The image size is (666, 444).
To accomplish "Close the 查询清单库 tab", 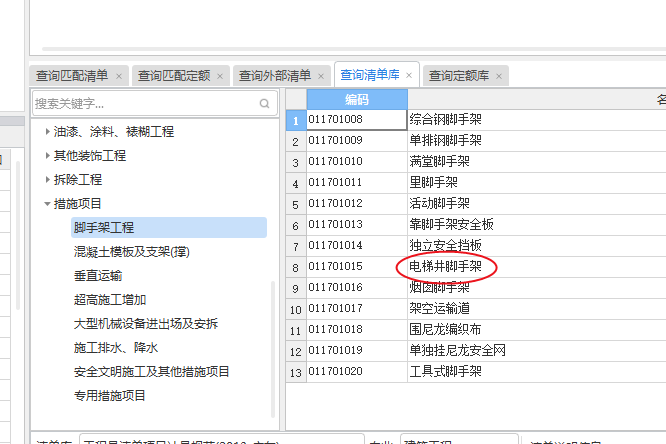I will pyautogui.click(x=409, y=75).
